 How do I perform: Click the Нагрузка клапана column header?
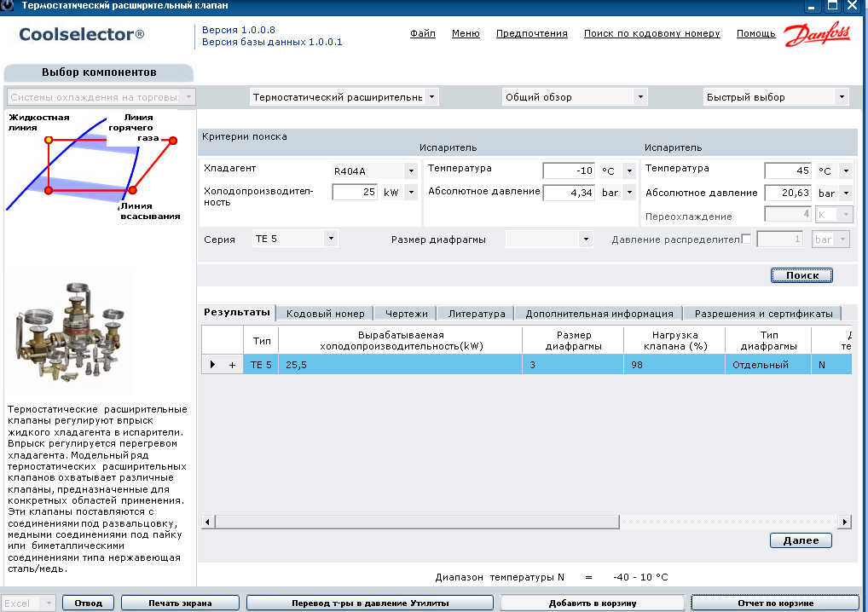(674, 340)
